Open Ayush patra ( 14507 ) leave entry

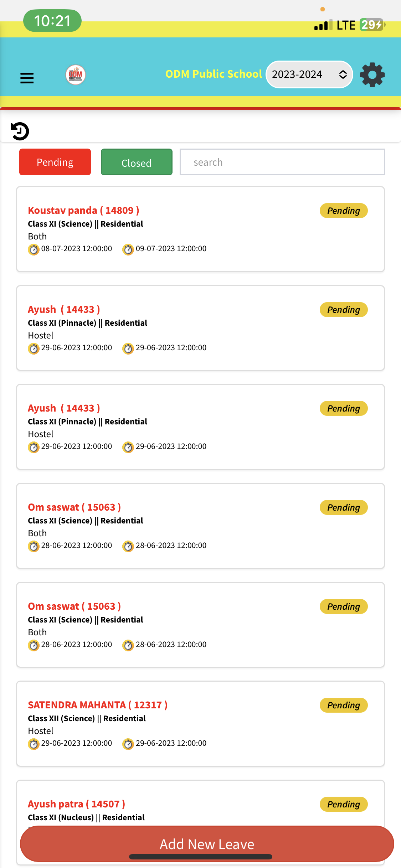76,804
